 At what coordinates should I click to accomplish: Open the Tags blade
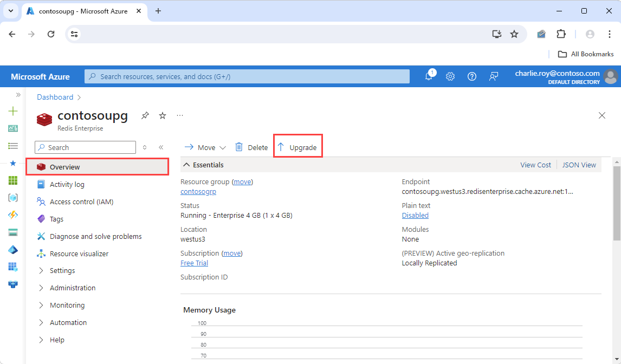[56, 219]
